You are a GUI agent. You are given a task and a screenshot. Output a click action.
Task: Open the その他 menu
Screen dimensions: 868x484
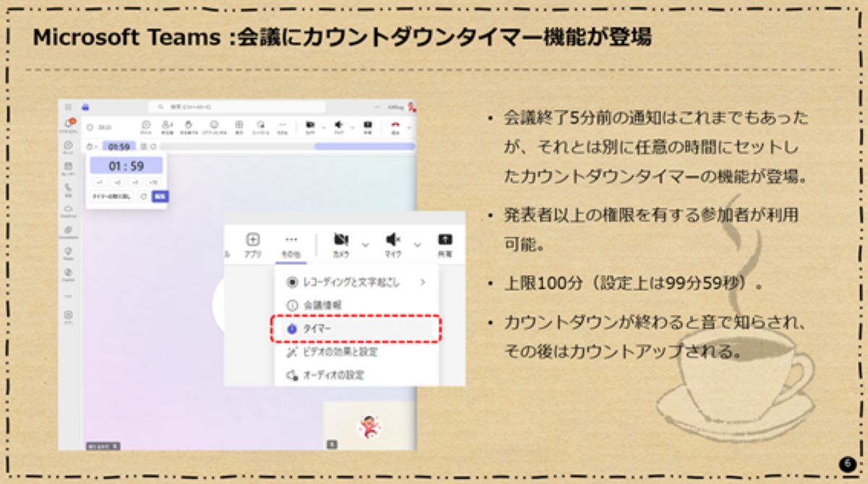click(292, 240)
